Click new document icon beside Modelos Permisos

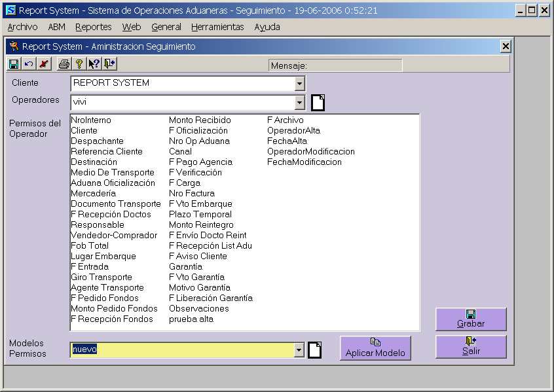click(x=315, y=350)
